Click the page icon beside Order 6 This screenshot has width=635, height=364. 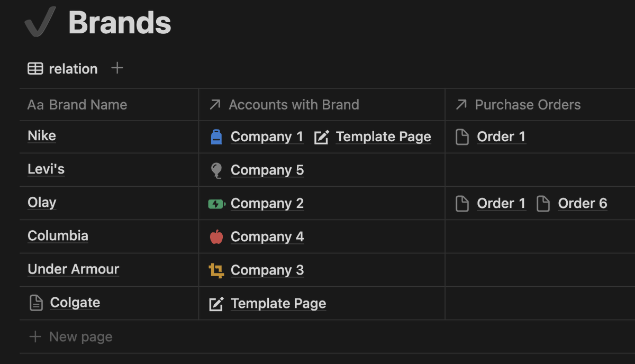point(543,204)
